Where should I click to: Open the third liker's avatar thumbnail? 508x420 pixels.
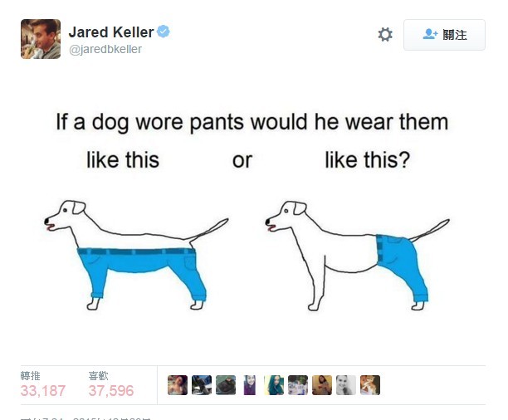tap(226, 385)
